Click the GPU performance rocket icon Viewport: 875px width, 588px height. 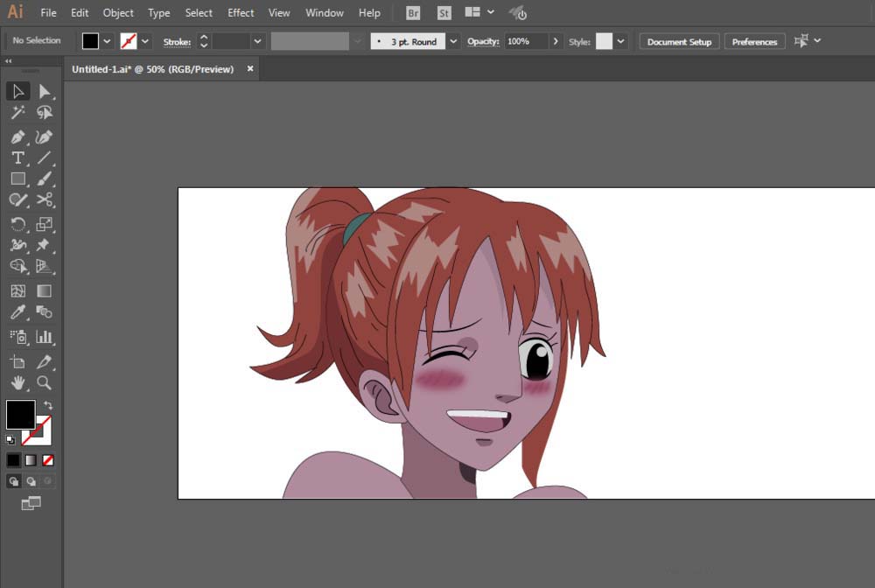tap(518, 13)
